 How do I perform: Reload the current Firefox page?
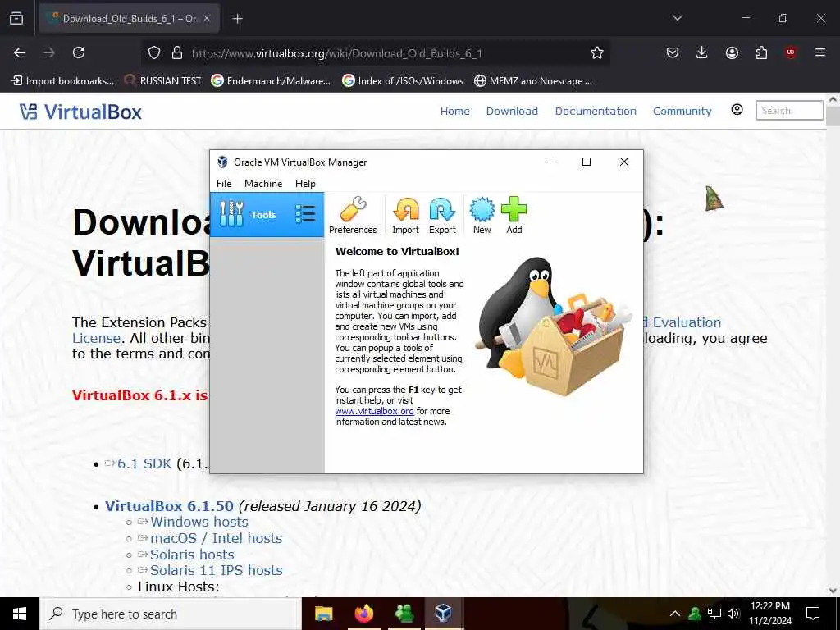(79, 52)
